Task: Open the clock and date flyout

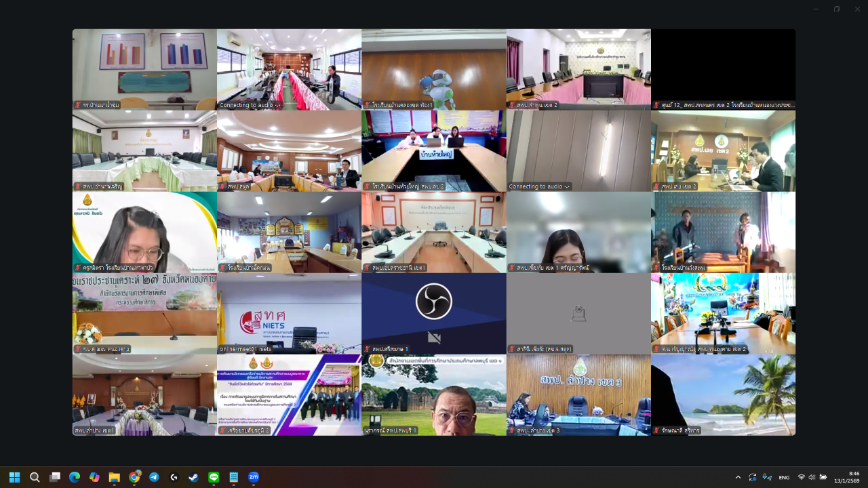Action: 848,477
